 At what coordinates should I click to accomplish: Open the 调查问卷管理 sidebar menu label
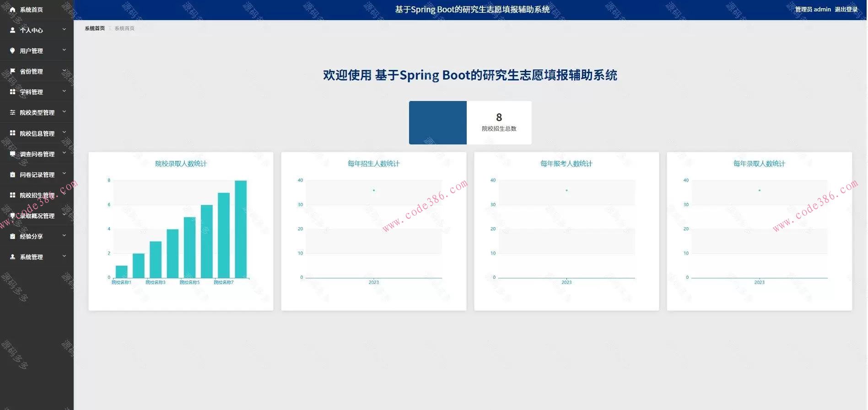click(37, 154)
